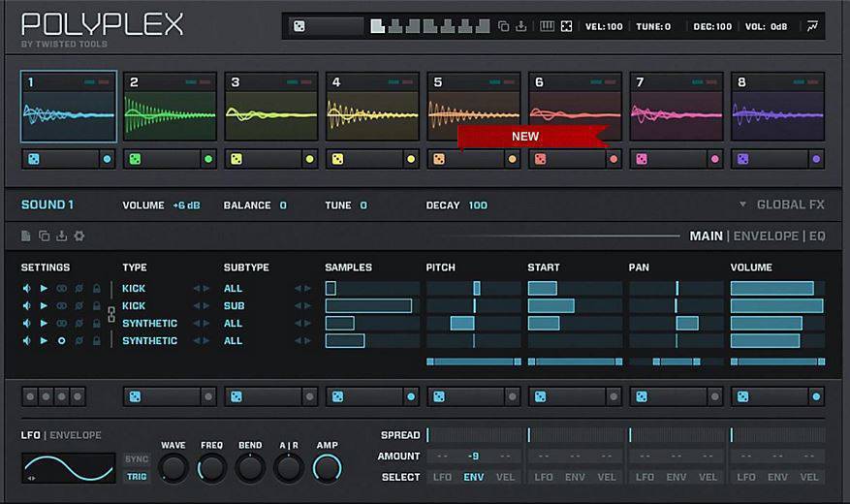Click the AMP knob
Image resolution: width=850 pixels, height=504 pixels.
coord(328,468)
